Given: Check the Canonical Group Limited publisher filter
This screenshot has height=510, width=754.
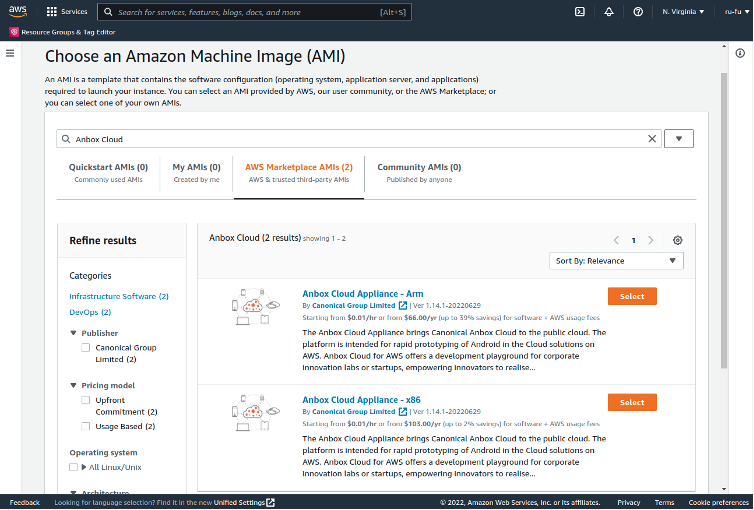Looking at the screenshot, I should click(86, 348).
